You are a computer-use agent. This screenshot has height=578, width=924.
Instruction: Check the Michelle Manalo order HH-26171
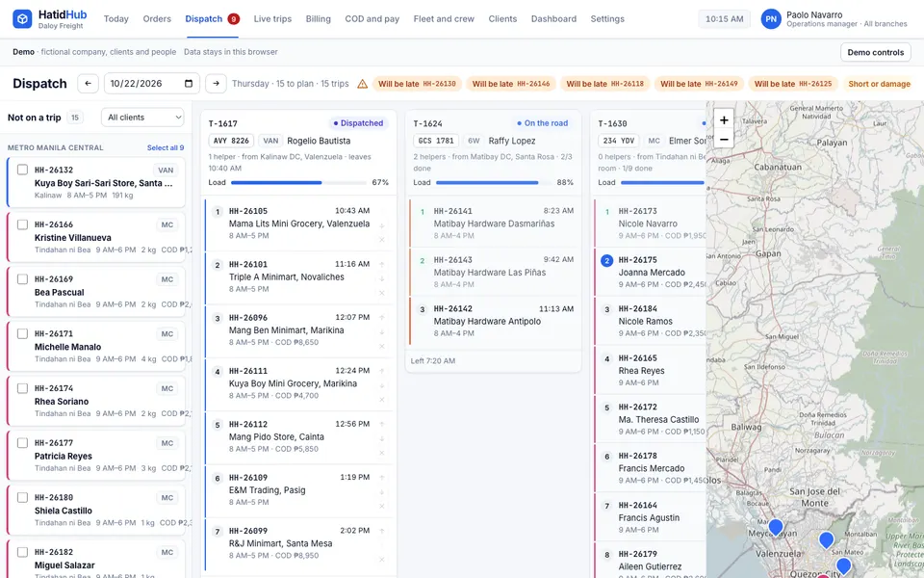click(22, 334)
